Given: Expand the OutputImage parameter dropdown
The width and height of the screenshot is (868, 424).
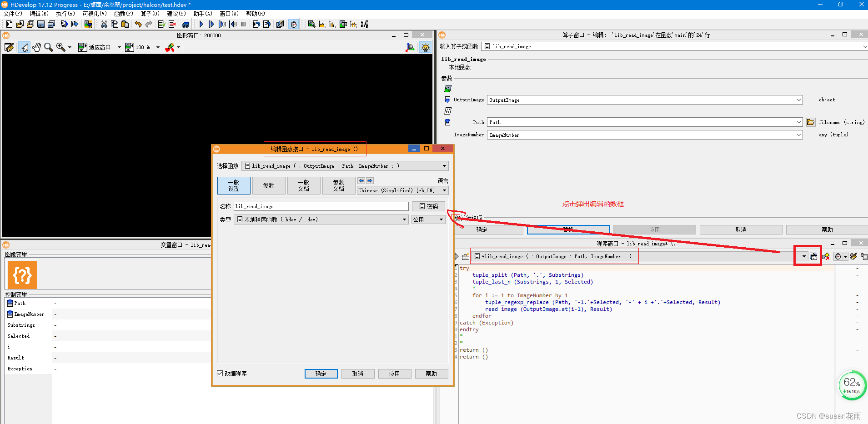Looking at the screenshot, I should pyautogui.click(x=799, y=100).
